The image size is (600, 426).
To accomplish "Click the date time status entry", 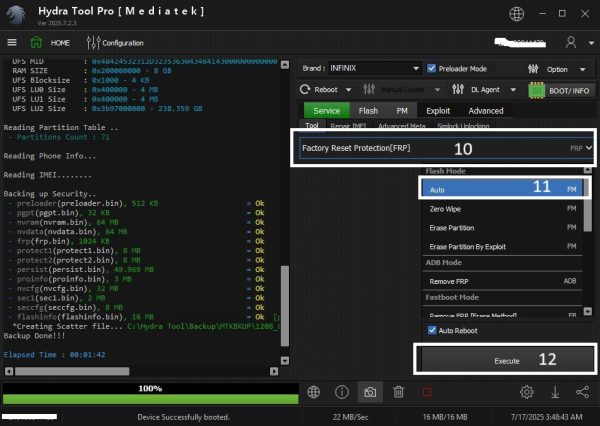I will (x=546, y=417).
